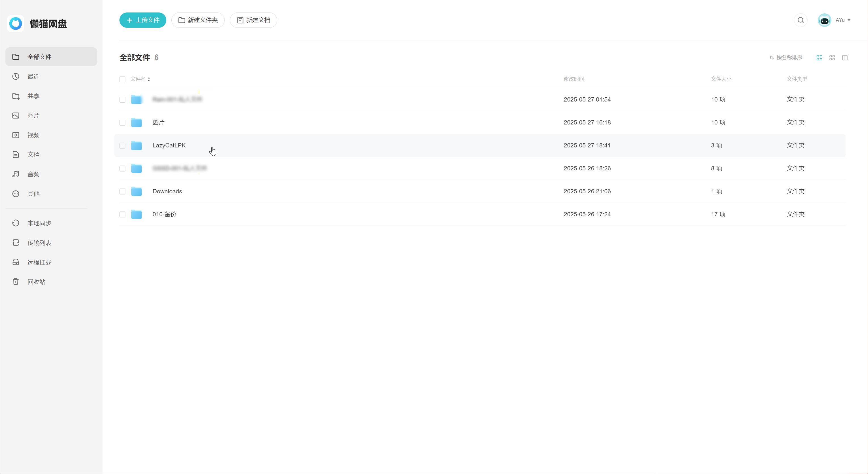Switch to grid view icon
Screen dimensions: 868x474
[832, 58]
